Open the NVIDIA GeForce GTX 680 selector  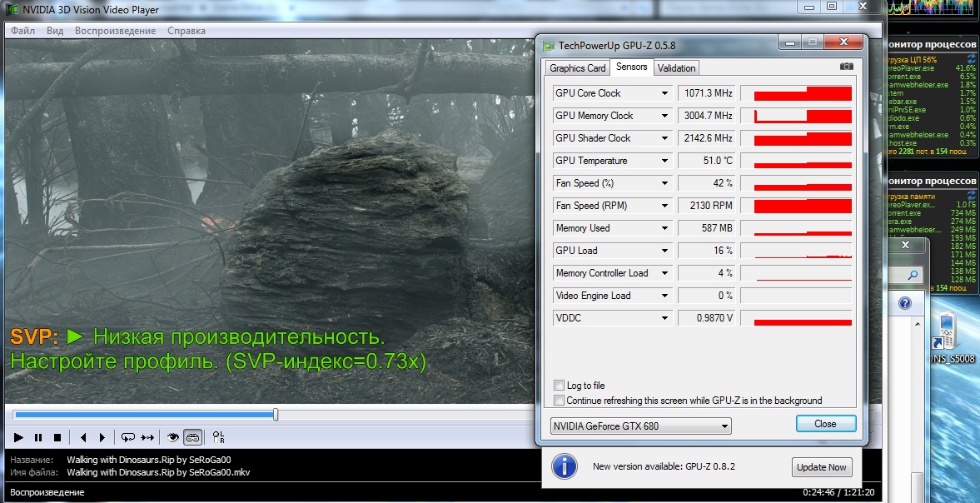tap(640, 426)
